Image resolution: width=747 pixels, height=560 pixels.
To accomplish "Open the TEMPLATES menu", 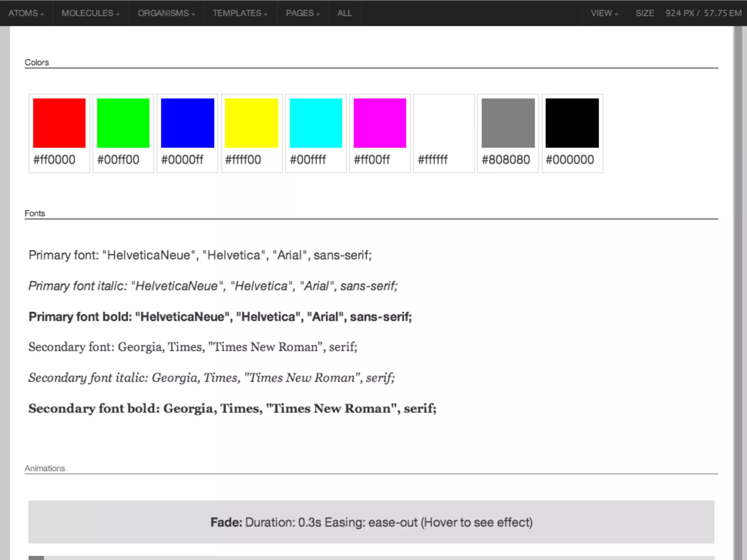I will pyautogui.click(x=240, y=13).
